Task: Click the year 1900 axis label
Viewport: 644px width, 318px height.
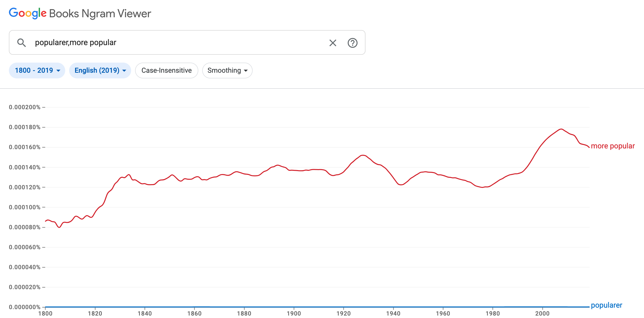Action: 294,313
